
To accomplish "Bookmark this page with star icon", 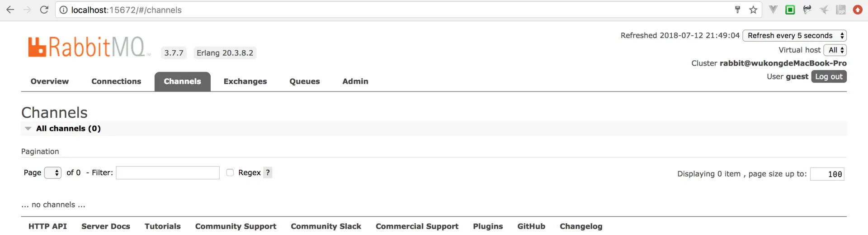I will (x=753, y=10).
